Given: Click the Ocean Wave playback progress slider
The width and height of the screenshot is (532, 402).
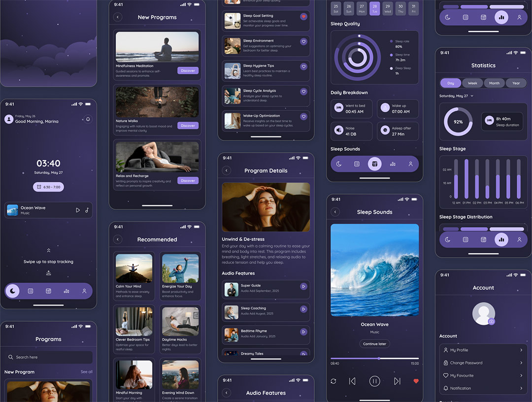Looking at the screenshot, I should pos(374,358).
